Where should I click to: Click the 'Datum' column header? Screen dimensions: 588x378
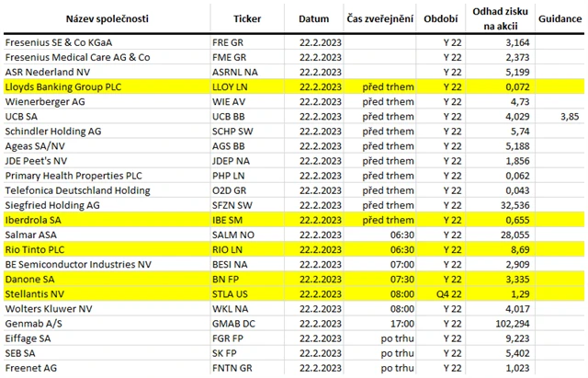314,18
